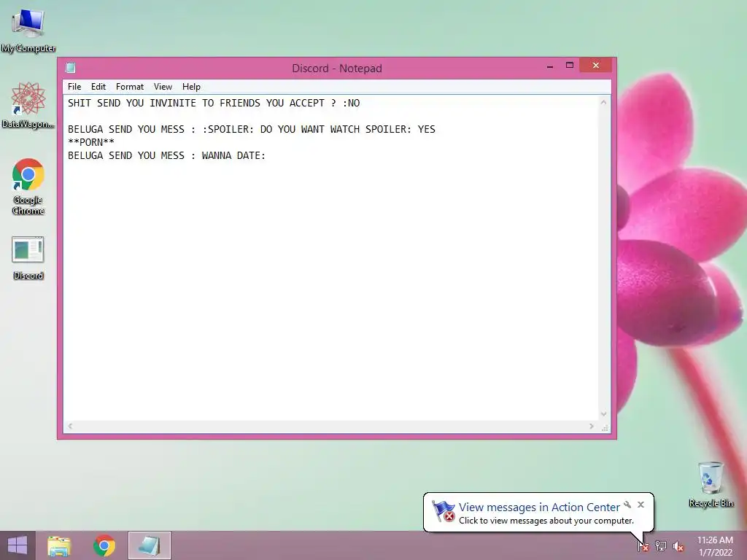Click the wrench icon in notification balloon
This screenshot has width=747, height=560.
[x=627, y=505]
